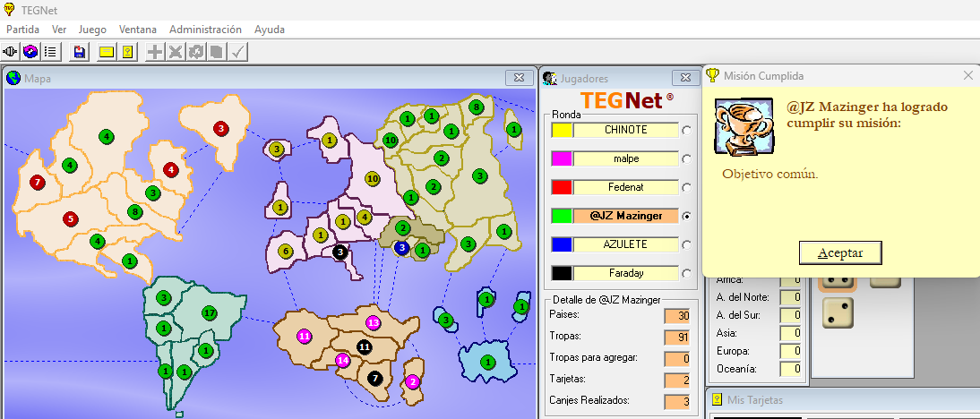980x419 pixels.
Task: Select malpe player radio button
Action: (x=687, y=159)
